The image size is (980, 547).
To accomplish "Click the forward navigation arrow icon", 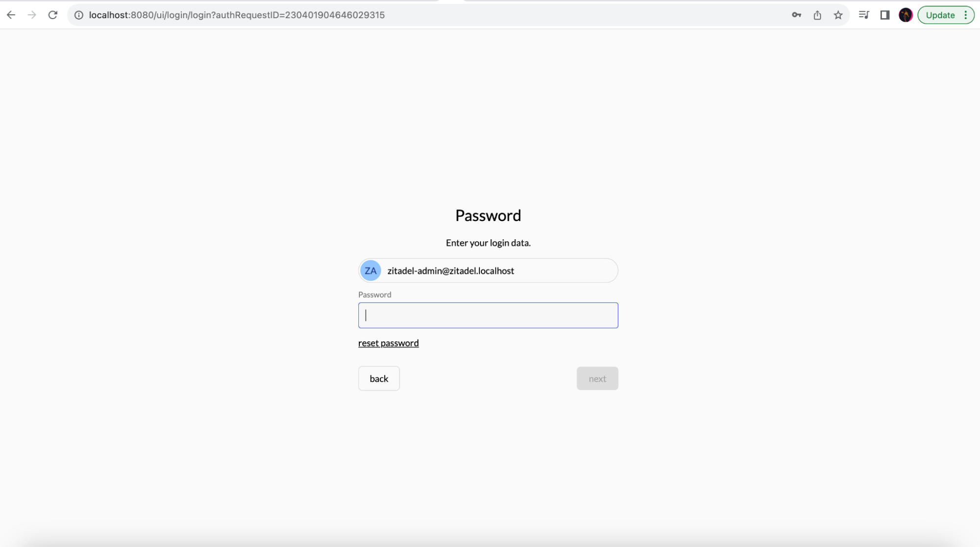I will click(x=32, y=15).
